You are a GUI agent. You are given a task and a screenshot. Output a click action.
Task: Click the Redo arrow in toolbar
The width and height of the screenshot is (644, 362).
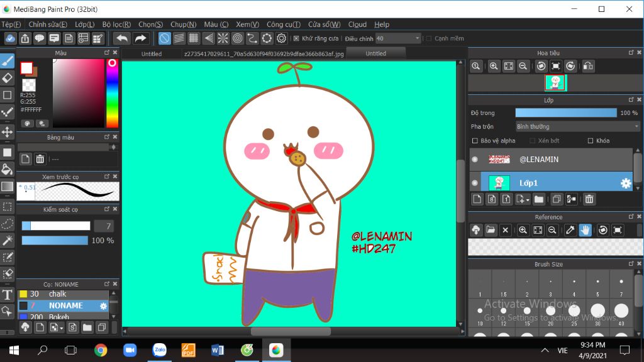(140, 38)
